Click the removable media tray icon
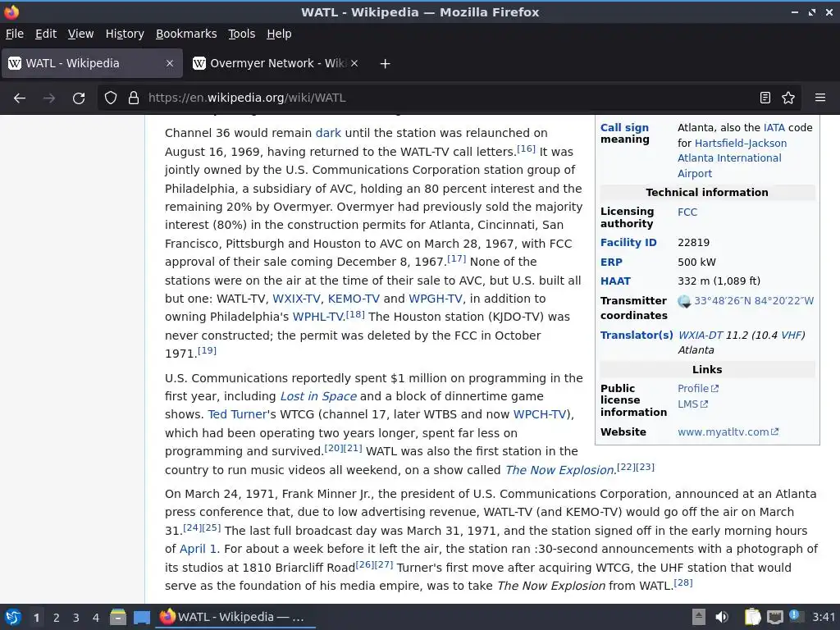Screen dimensions: 840x630 [x=698, y=617]
